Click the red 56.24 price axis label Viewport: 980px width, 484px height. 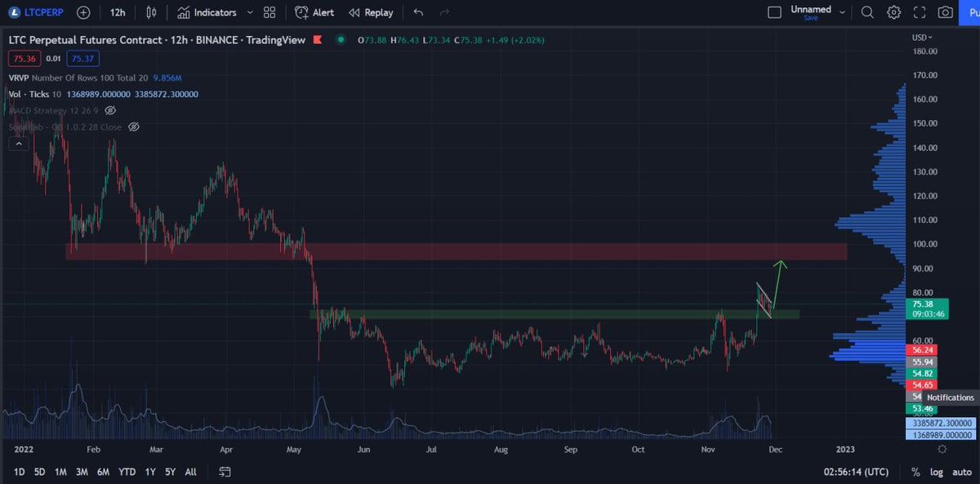[924, 349]
